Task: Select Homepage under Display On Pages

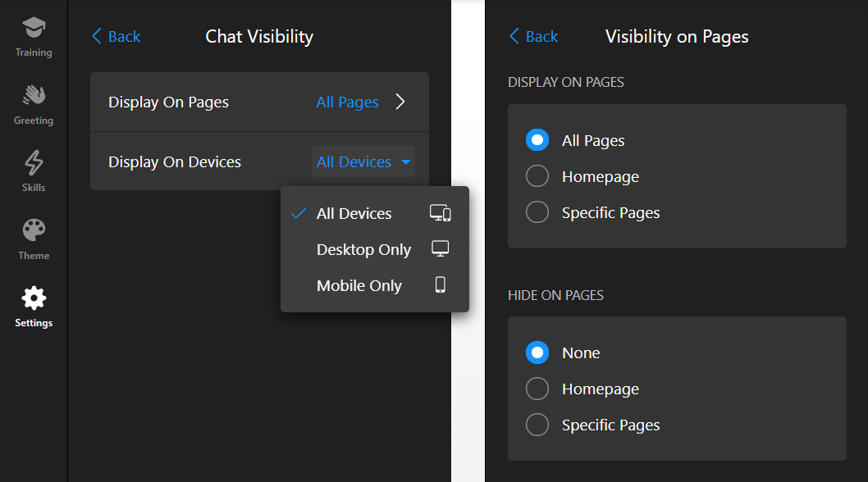Action: click(537, 176)
